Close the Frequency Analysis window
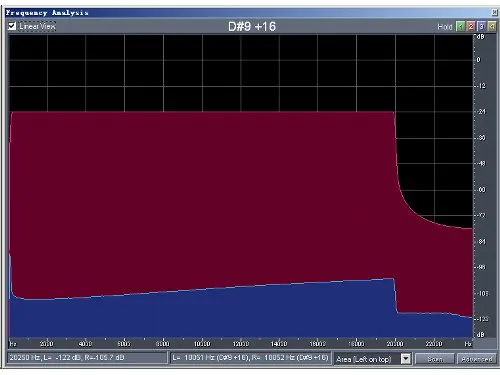The width and height of the screenshot is (500, 375). coord(495,13)
